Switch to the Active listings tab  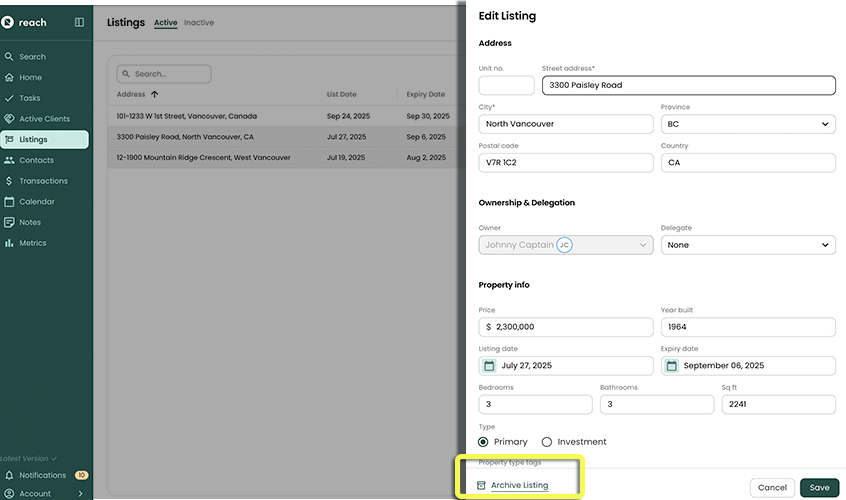[165, 23]
